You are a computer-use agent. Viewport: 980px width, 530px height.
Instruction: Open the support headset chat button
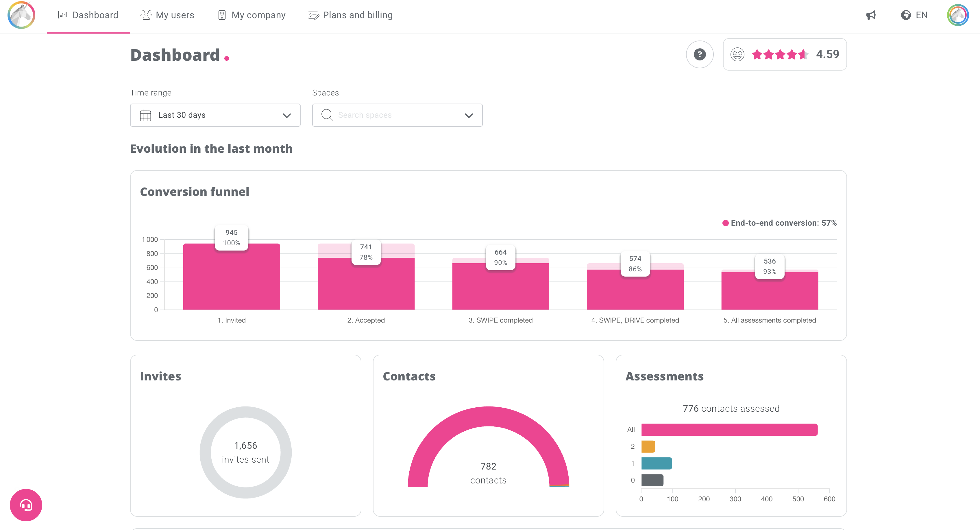click(26, 505)
